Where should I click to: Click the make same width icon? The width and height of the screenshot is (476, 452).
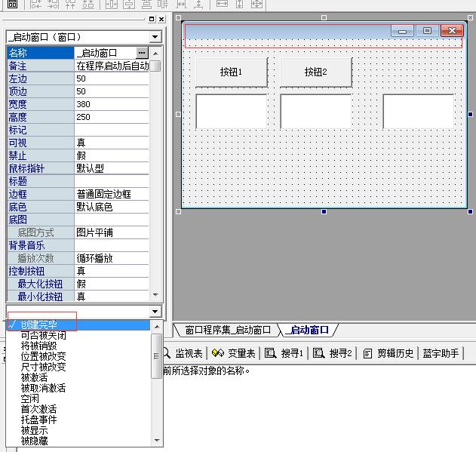[222, 4]
